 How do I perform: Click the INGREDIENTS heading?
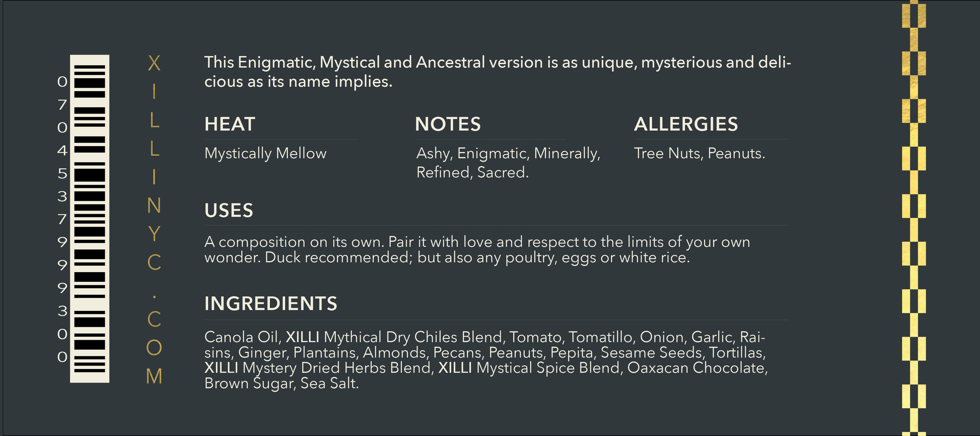(270, 304)
